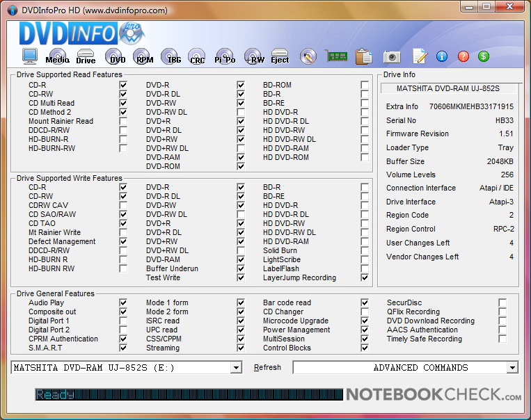Toggle Streaming checkbox

241,348
